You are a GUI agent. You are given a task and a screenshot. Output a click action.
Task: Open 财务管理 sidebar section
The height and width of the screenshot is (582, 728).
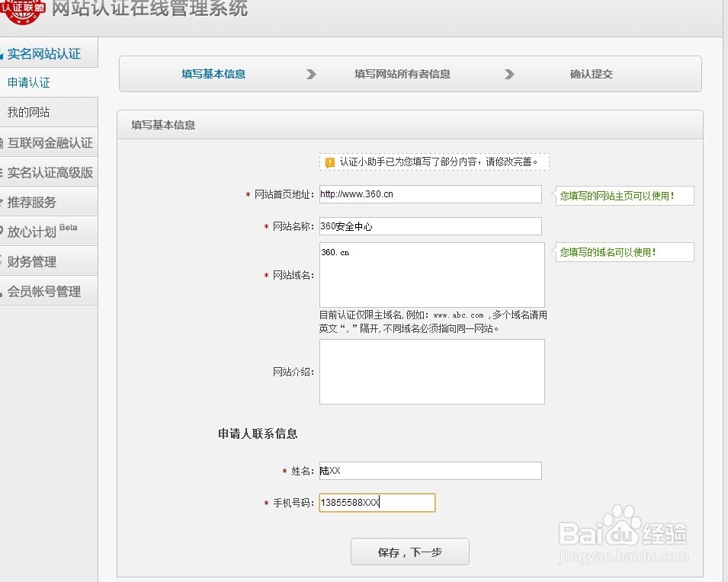pyautogui.click(x=48, y=261)
